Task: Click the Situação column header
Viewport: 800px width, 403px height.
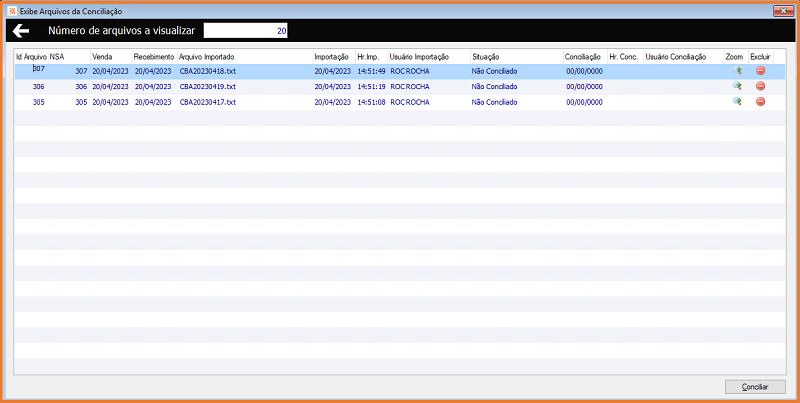Action: coord(517,57)
